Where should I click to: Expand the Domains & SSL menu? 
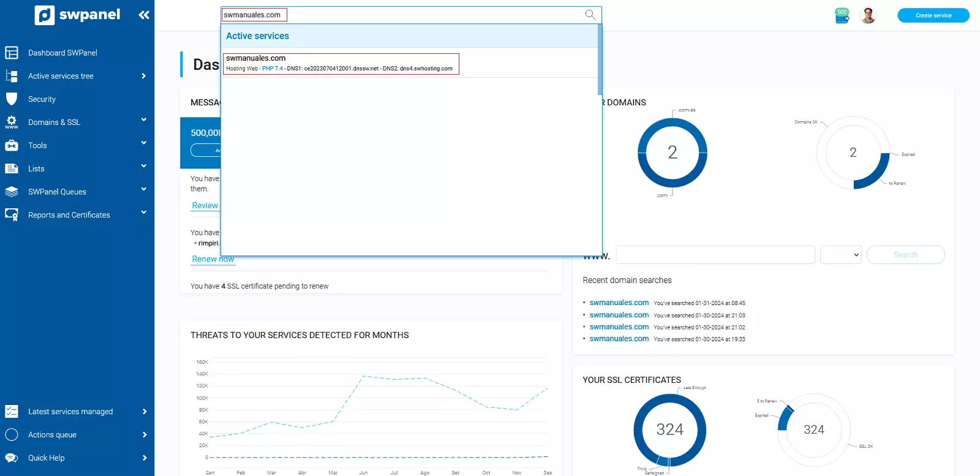(x=143, y=120)
